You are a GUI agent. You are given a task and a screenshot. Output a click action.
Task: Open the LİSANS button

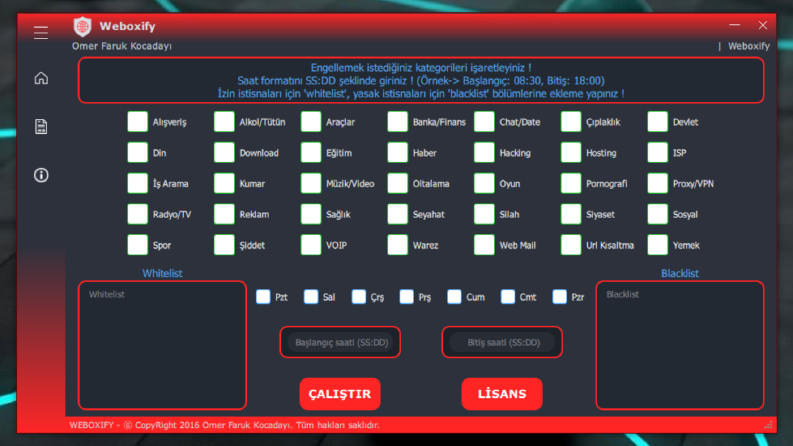[502, 394]
